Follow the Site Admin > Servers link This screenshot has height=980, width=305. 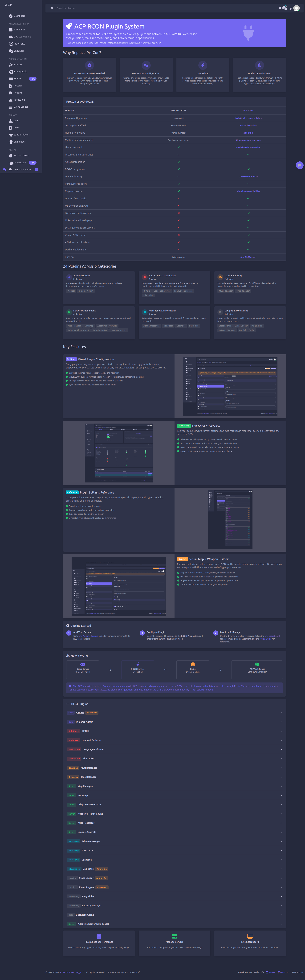coord(88,636)
